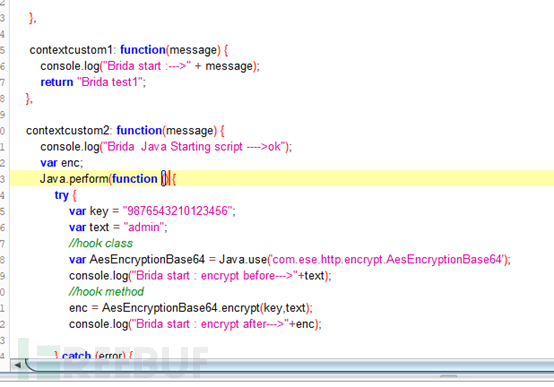Click the //hook method comment

click(106, 292)
